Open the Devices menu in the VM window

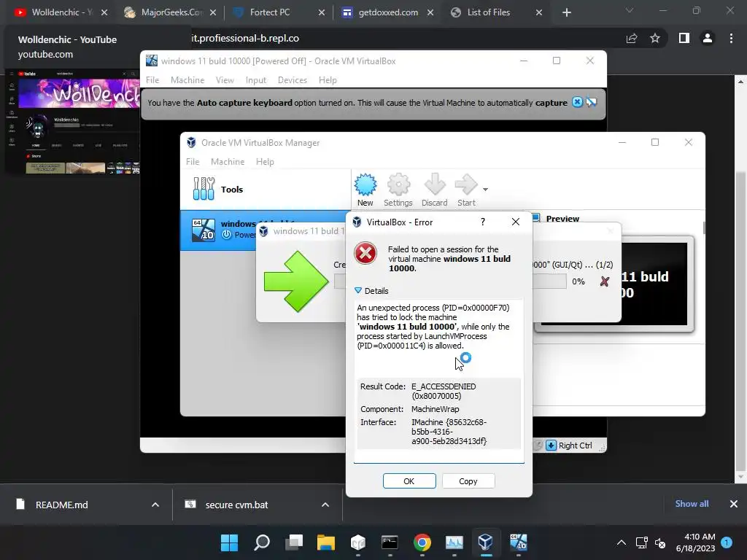click(293, 80)
